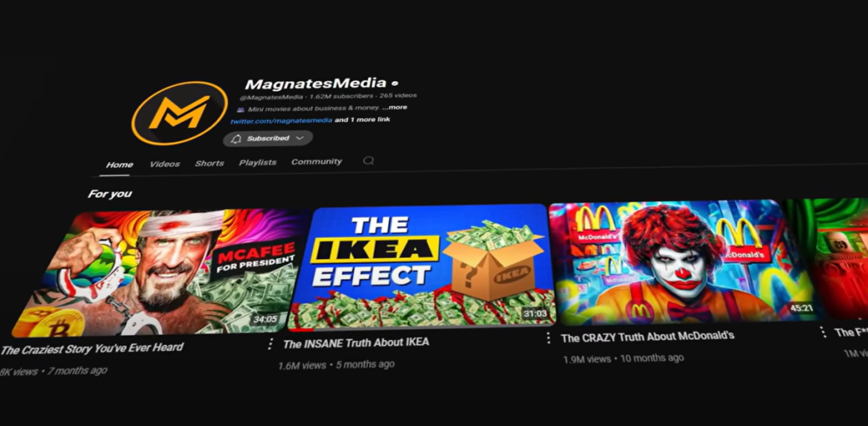
Task: Click the title "The INSANE Truth About IKEA"
Action: click(356, 343)
